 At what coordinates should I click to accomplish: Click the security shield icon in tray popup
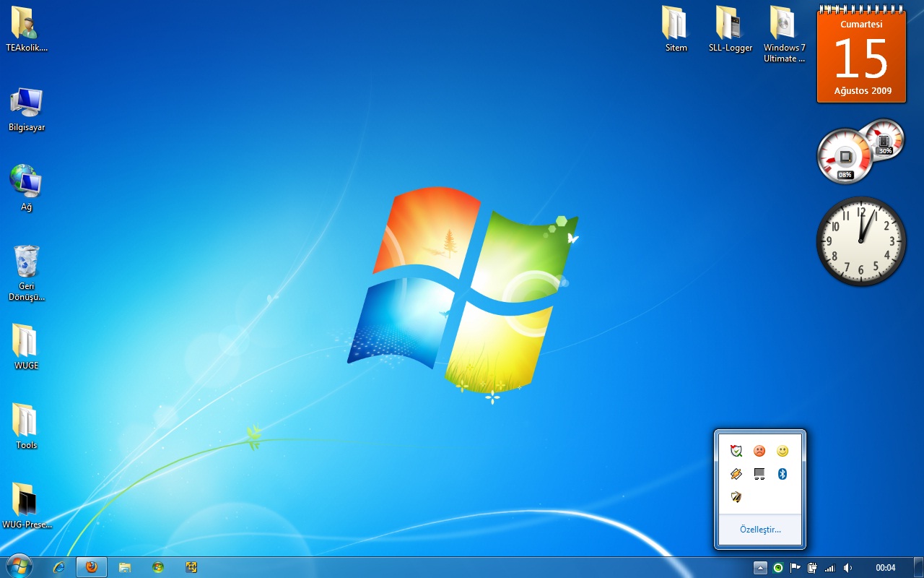pyautogui.click(x=736, y=451)
